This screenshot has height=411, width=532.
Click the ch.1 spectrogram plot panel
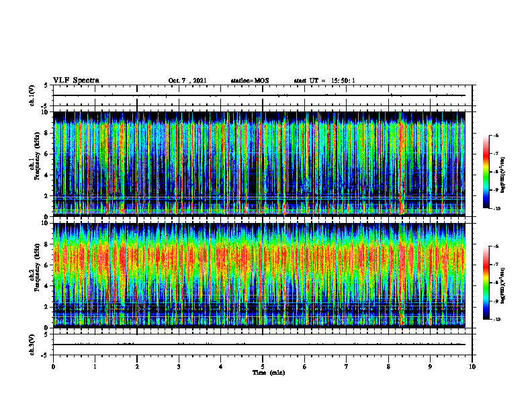click(x=259, y=164)
